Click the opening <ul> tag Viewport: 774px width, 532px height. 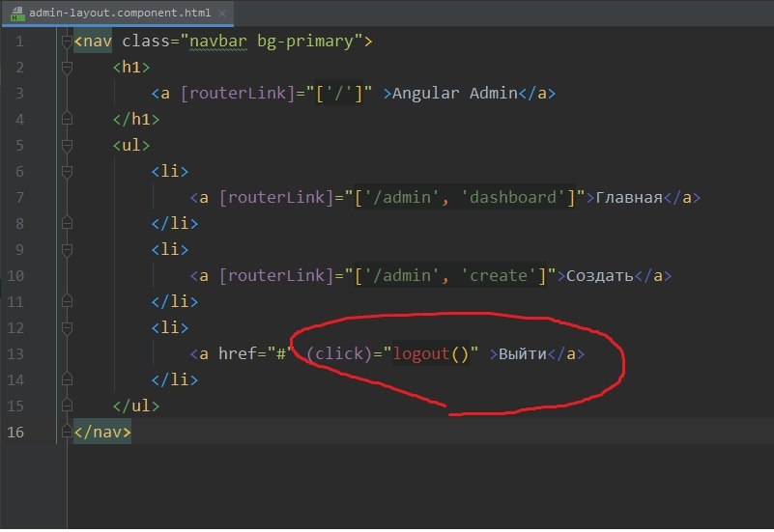(130, 146)
